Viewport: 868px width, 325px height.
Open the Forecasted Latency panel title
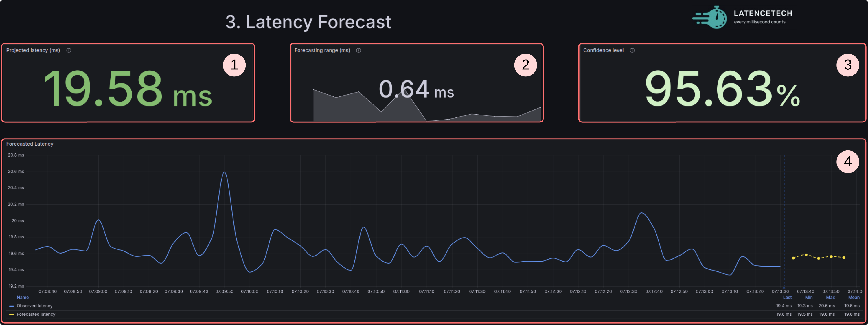click(30, 144)
